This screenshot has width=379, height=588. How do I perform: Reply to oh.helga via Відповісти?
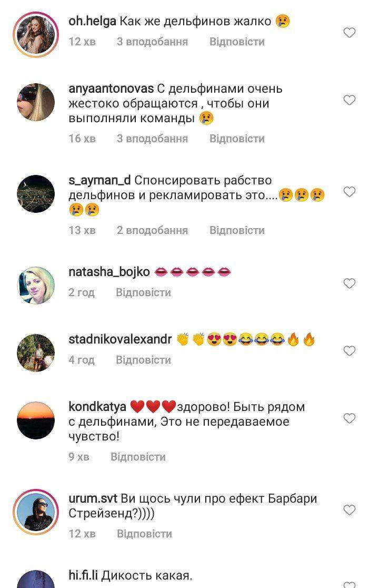click(237, 42)
